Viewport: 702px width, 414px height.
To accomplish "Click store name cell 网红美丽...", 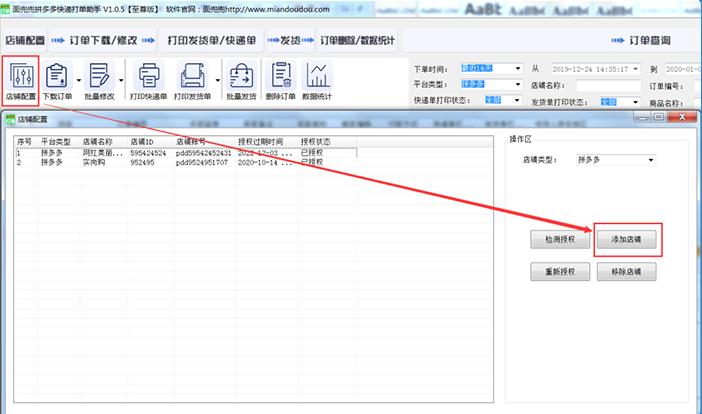I will [103, 153].
